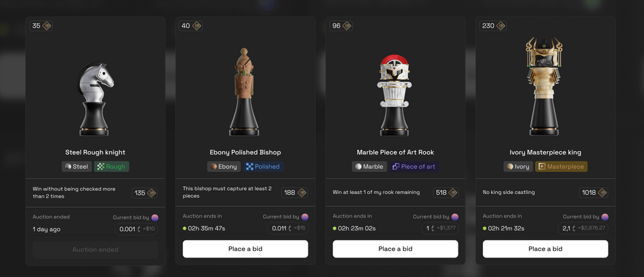View the Ivory Masterpiece king image
644x277 pixels.
(x=544, y=88)
